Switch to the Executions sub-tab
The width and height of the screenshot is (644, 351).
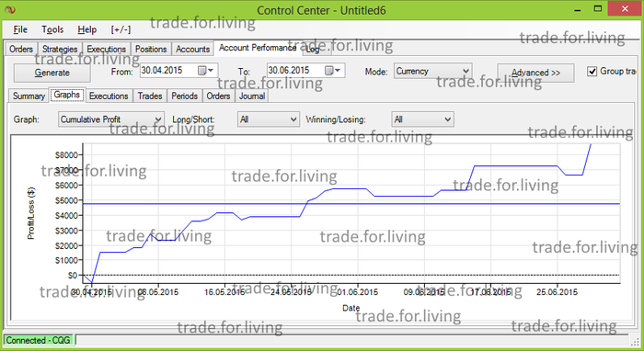[109, 96]
